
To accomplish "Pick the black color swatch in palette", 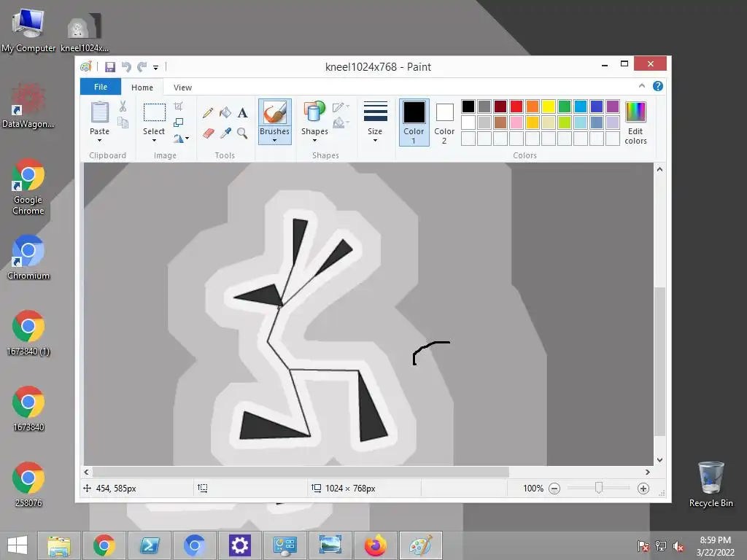I will tap(468, 106).
